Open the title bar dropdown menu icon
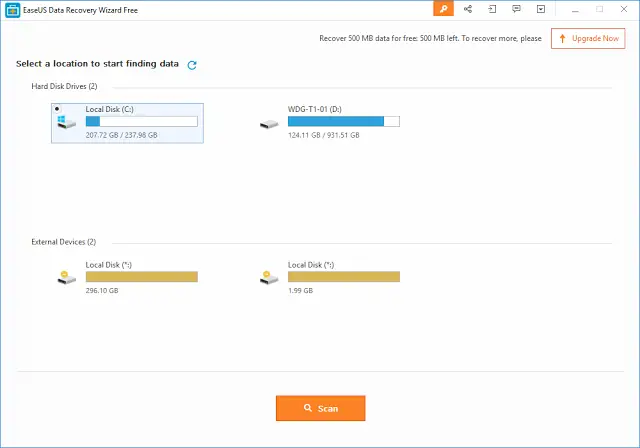The image size is (640, 448). (541, 9)
